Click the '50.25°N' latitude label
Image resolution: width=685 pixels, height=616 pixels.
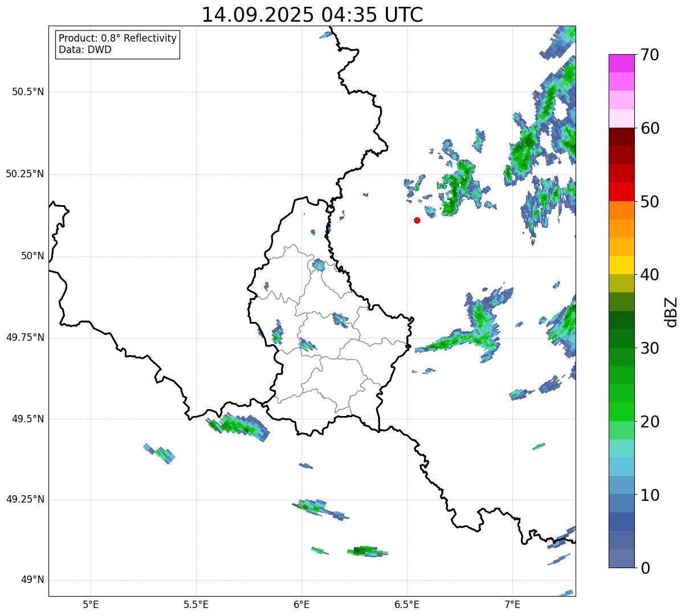click(x=25, y=174)
